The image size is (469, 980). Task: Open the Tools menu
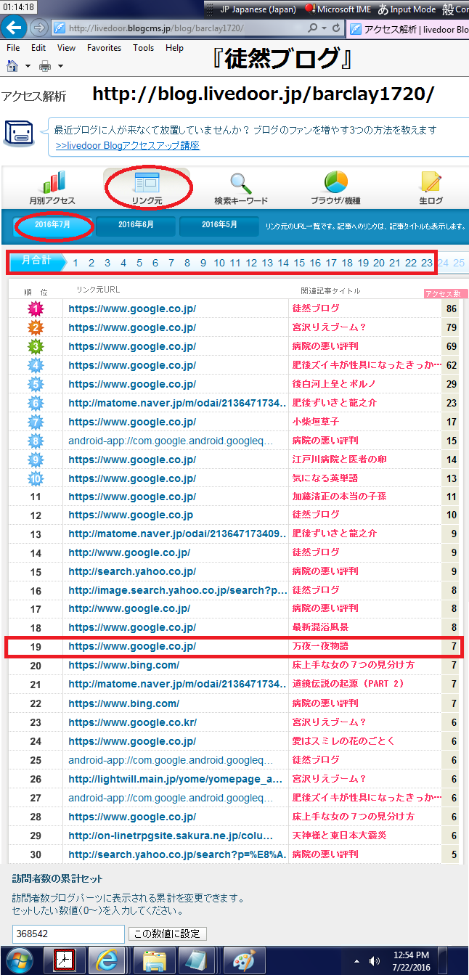click(x=143, y=48)
